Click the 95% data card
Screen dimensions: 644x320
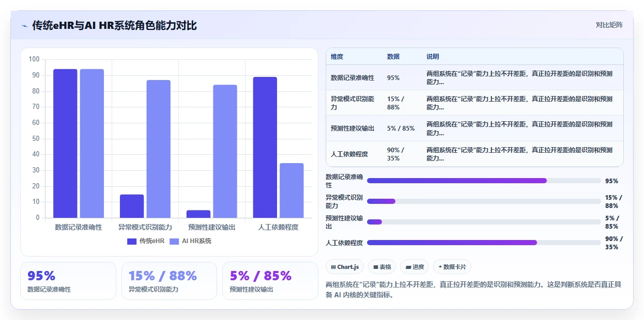pos(68,281)
